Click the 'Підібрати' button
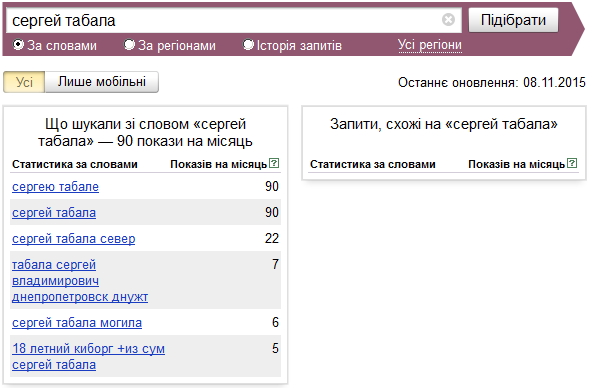Screen dimensions: 592x388 pyautogui.click(x=513, y=20)
